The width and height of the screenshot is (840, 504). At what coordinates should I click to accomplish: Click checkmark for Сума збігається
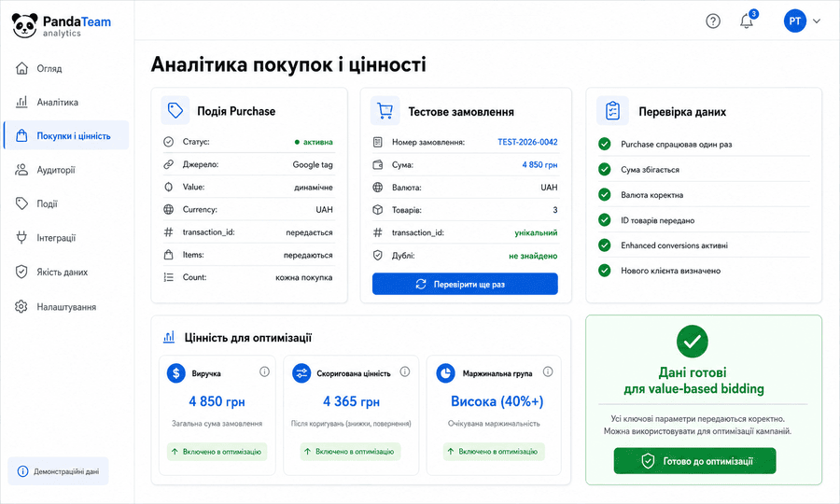[604, 169]
